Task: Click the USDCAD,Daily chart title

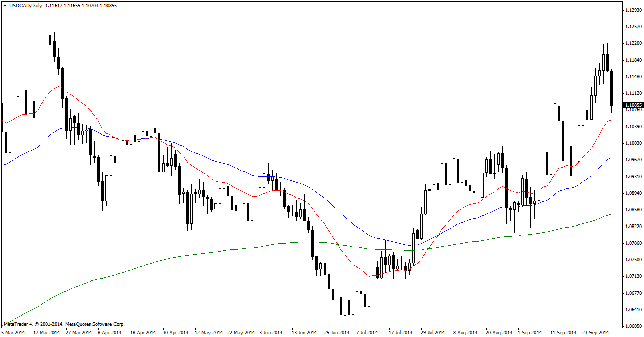Action: click(26, 6)
